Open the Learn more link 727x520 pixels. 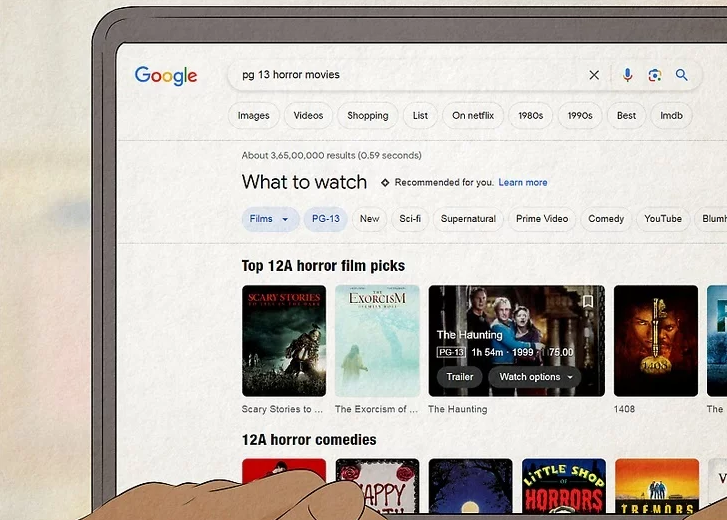tap(523, 183)
